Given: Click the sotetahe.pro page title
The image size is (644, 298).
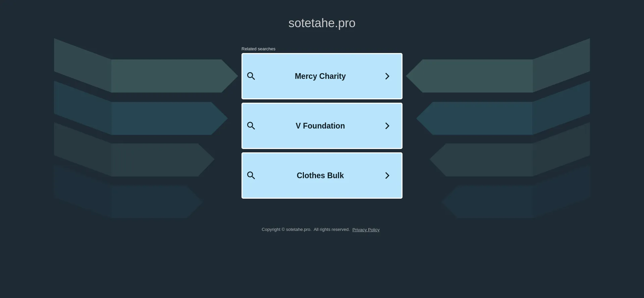Looking at the screenshot, I should point(322,23).
